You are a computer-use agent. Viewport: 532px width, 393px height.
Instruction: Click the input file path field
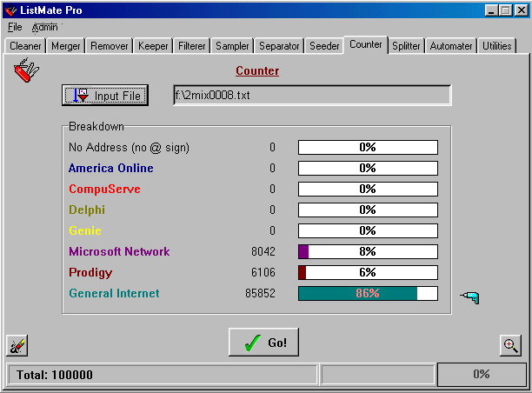tap(312, 95)
